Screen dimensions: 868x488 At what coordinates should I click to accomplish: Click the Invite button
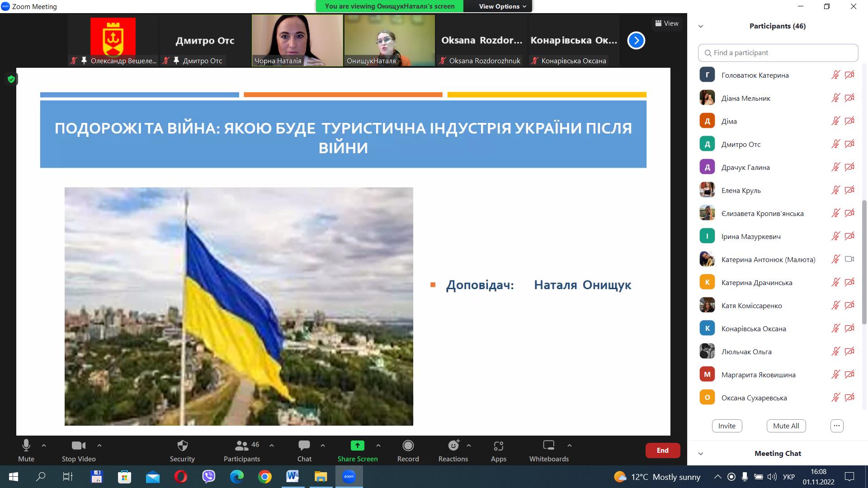click(726, 426)
